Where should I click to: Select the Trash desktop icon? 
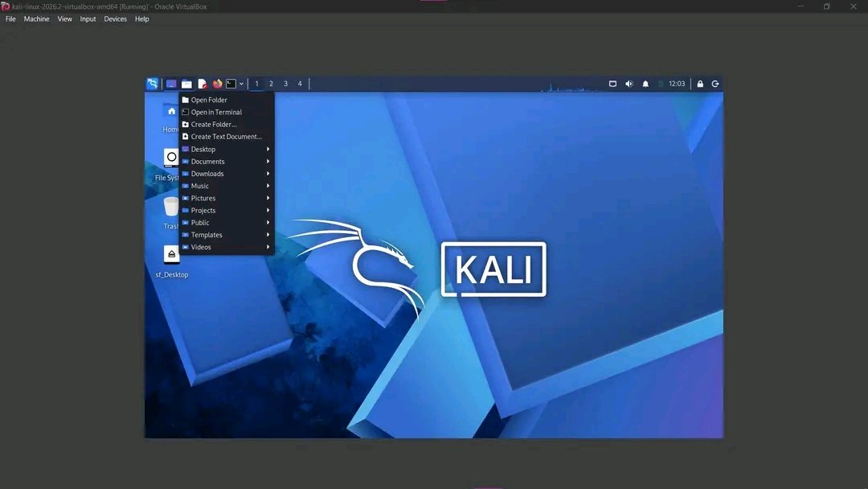[171, 213]
